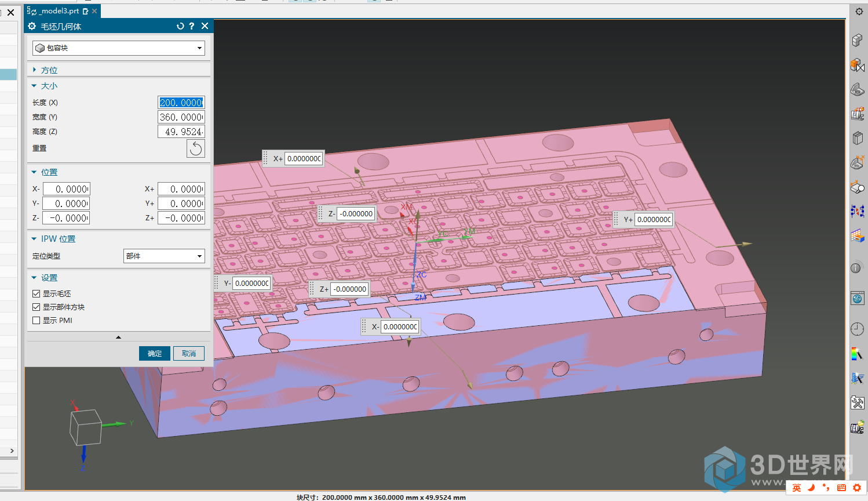Toggle the 显示部件方块 checkbox
This screenshot has width=868, height=501.
click(x=36, y=307)
